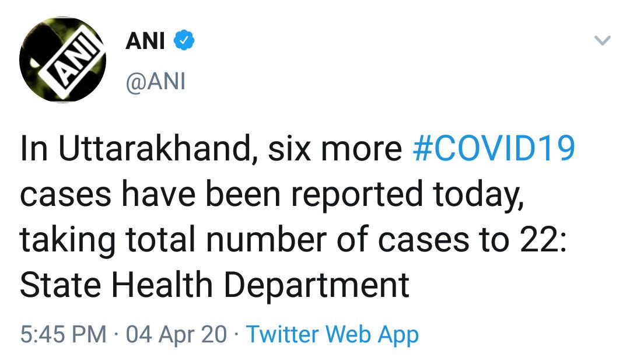Click the blue verified badge

184,40
